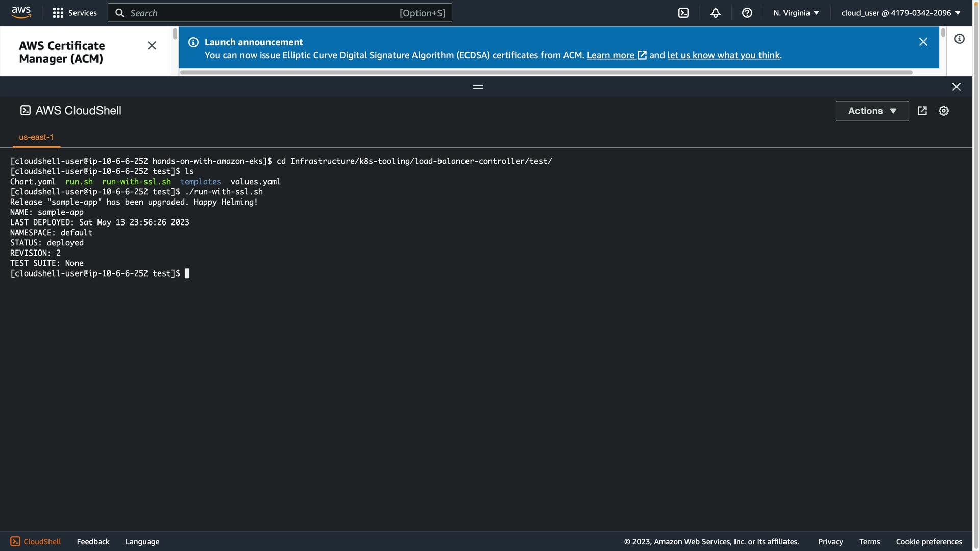The width and height of the screenshot is (980, 551).
Task: Open the CloudShell Actions dropdown
Action: coord(871,111)
